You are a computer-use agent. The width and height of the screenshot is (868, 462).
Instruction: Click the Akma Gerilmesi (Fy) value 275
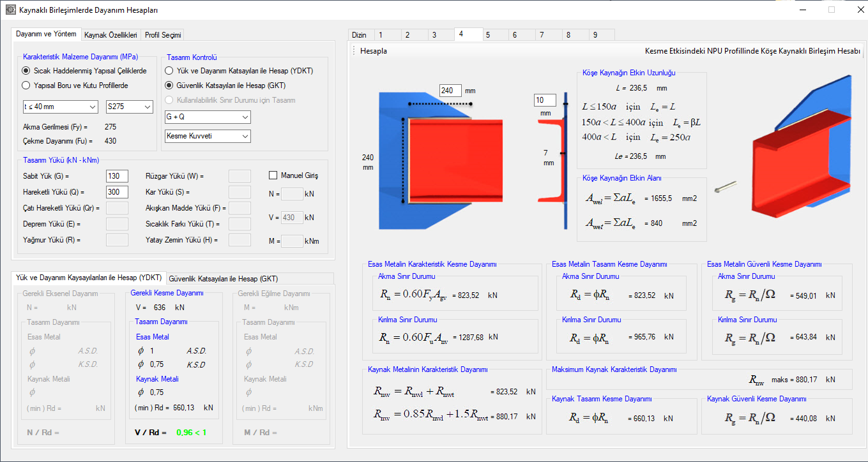pos(110,127)
